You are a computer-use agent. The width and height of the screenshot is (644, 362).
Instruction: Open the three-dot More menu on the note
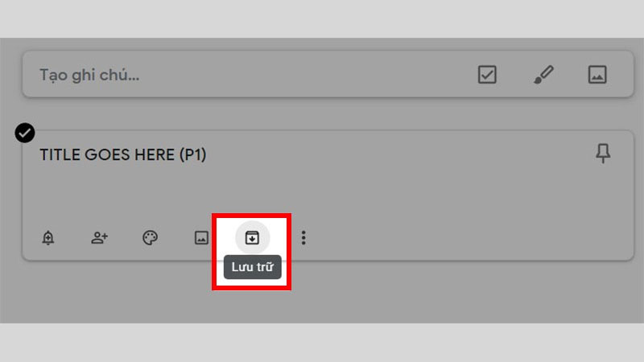[x=303, y=237]
